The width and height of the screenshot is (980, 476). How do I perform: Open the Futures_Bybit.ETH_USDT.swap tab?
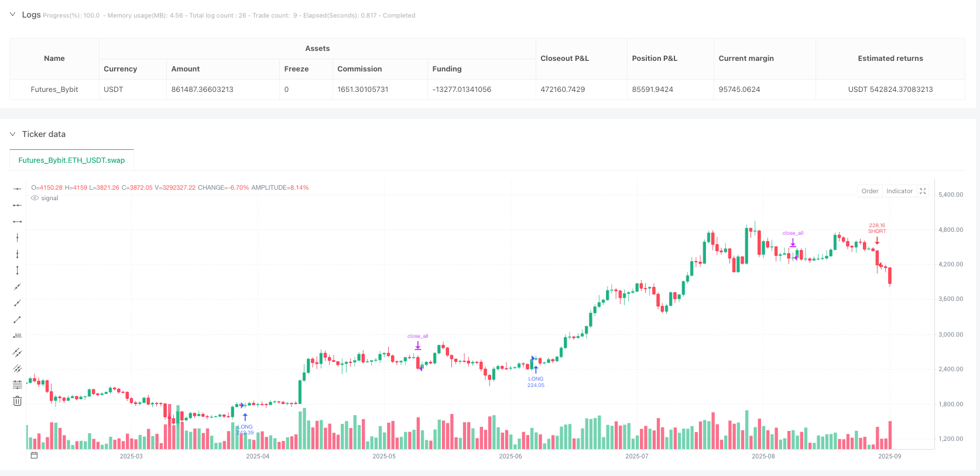point(71,160)
